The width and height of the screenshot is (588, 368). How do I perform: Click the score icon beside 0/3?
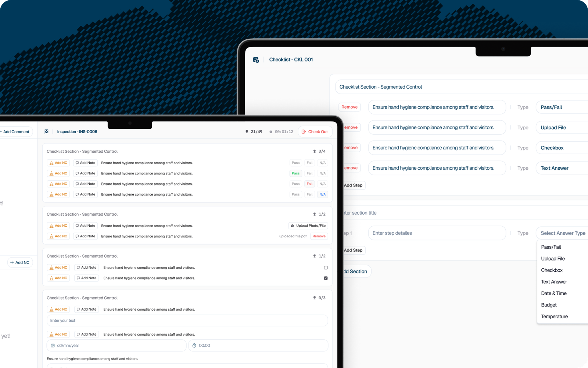tap(315, 298)
